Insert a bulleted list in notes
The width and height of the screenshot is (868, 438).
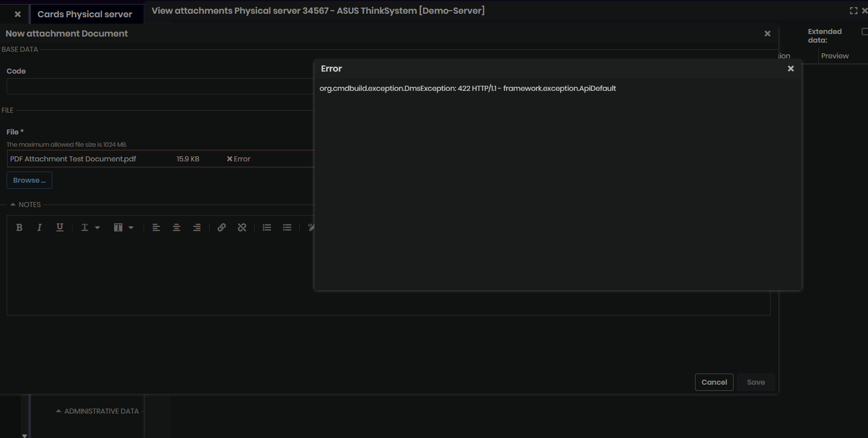click(287, 227)
